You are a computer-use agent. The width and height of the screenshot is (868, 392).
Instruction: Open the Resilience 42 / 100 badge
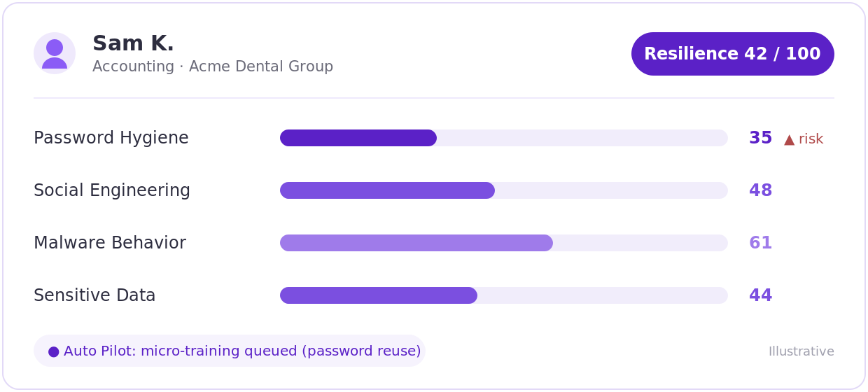point(733,54)
